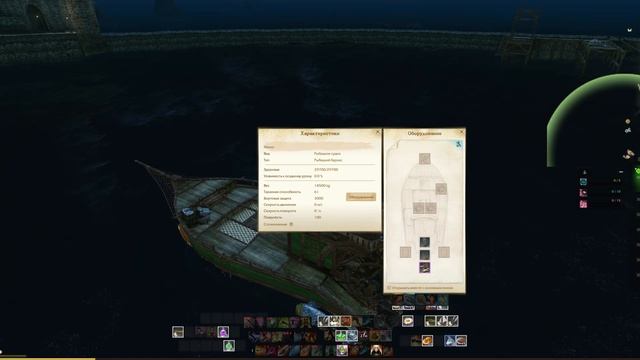Click the round icon beside the minimap
This screenshot has width=640, height=360.
[x=628, y=122]
